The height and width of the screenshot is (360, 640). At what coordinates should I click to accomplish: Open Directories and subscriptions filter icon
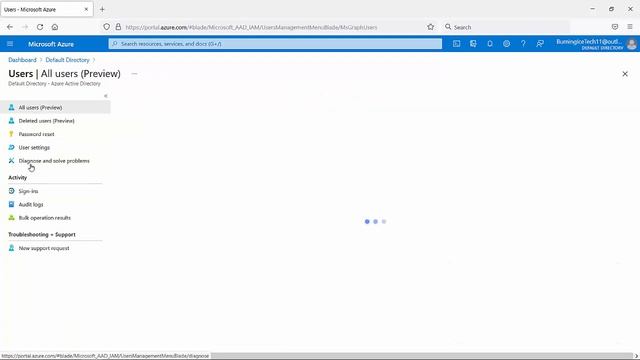tap(473, 44)
